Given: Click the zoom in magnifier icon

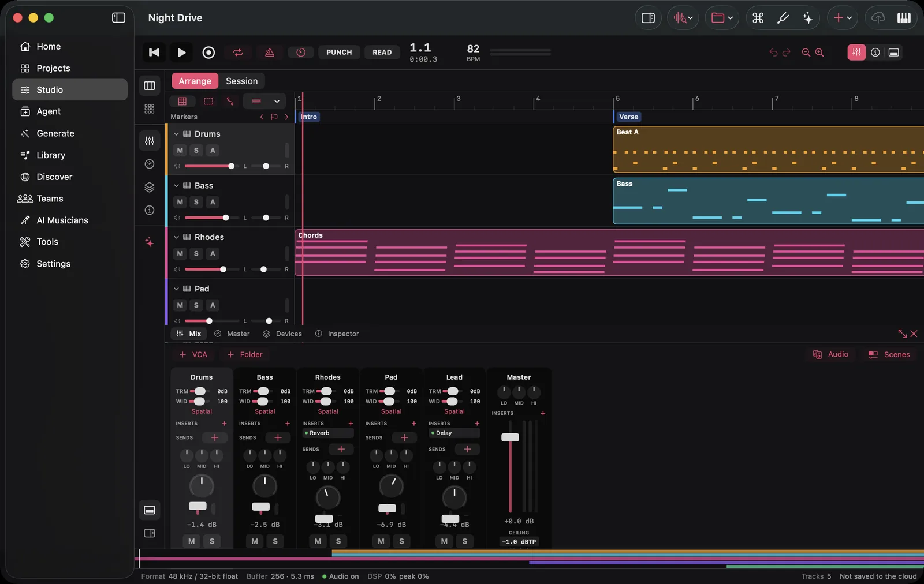Looking at the screenshot, I should point(819,53).
